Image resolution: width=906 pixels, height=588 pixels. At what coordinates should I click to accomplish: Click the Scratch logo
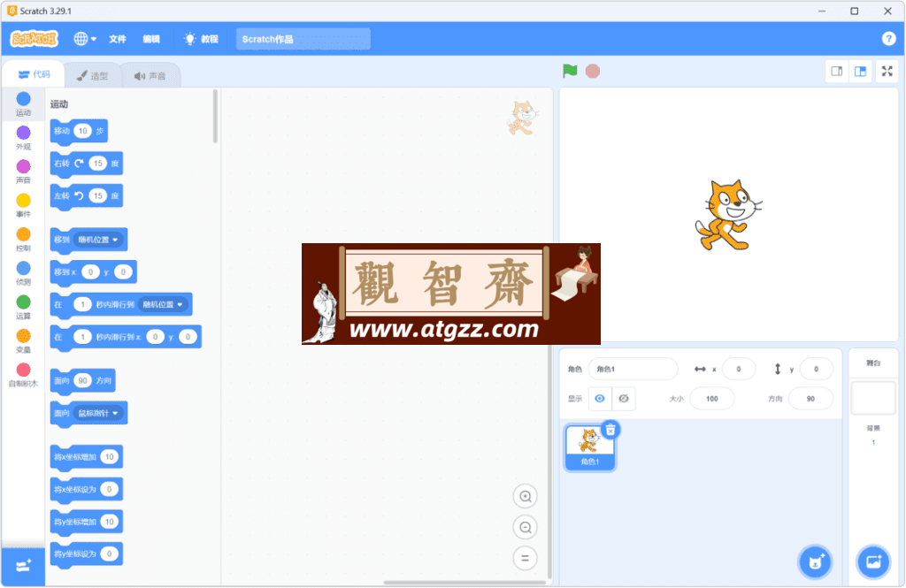(x=35, y=39)
